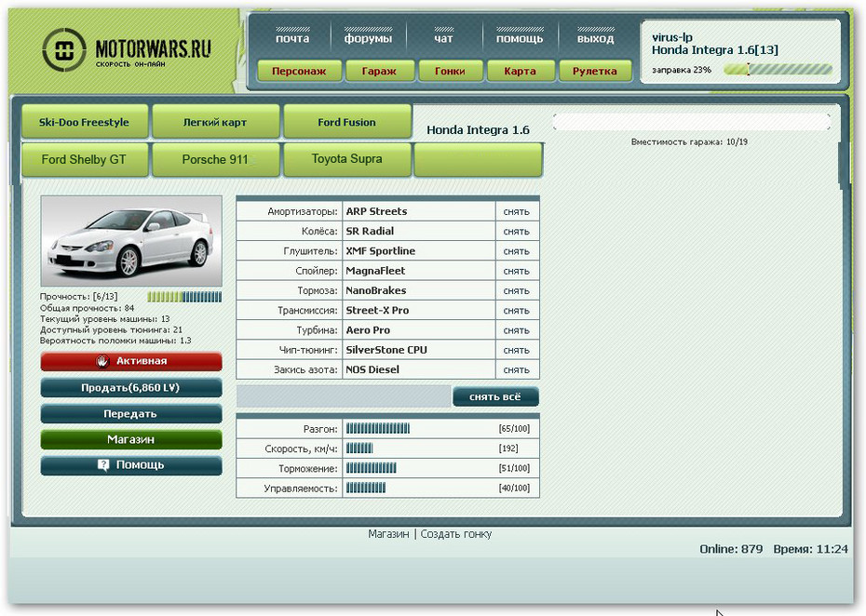Open the форумы link

click(368, 39)
